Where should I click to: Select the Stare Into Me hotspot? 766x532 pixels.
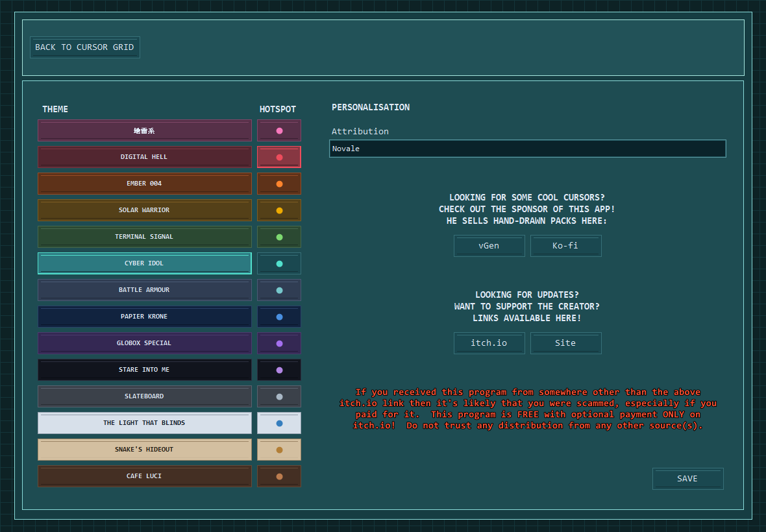pyautogui.click(x=279, y=370)
